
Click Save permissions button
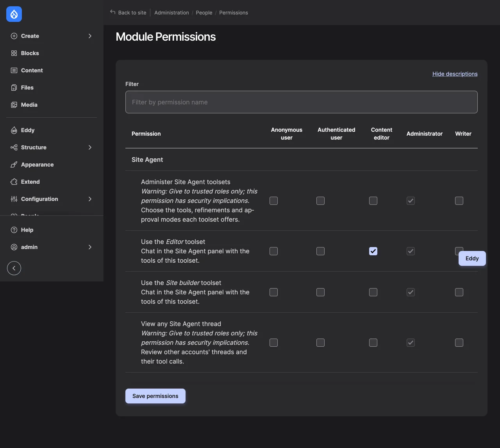(155, 396)
